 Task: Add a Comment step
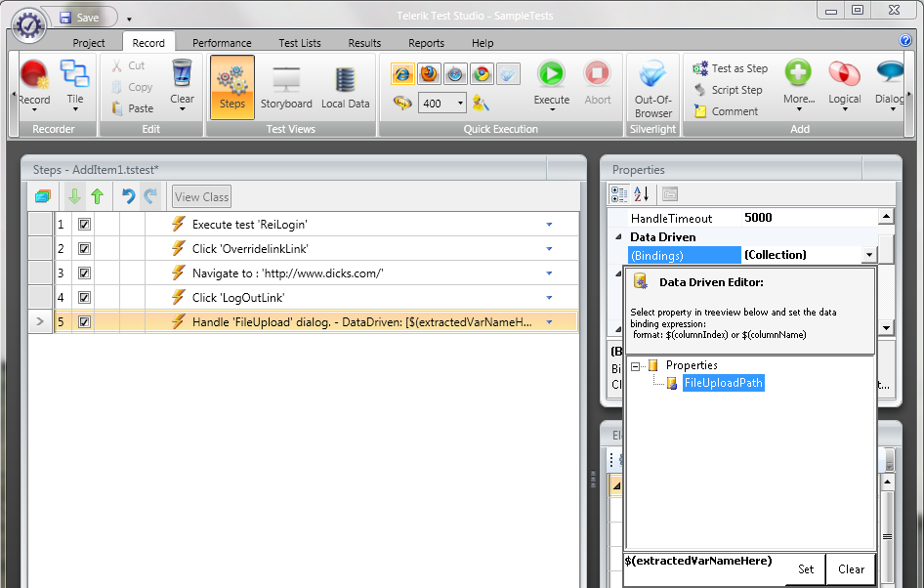point(726,110)
